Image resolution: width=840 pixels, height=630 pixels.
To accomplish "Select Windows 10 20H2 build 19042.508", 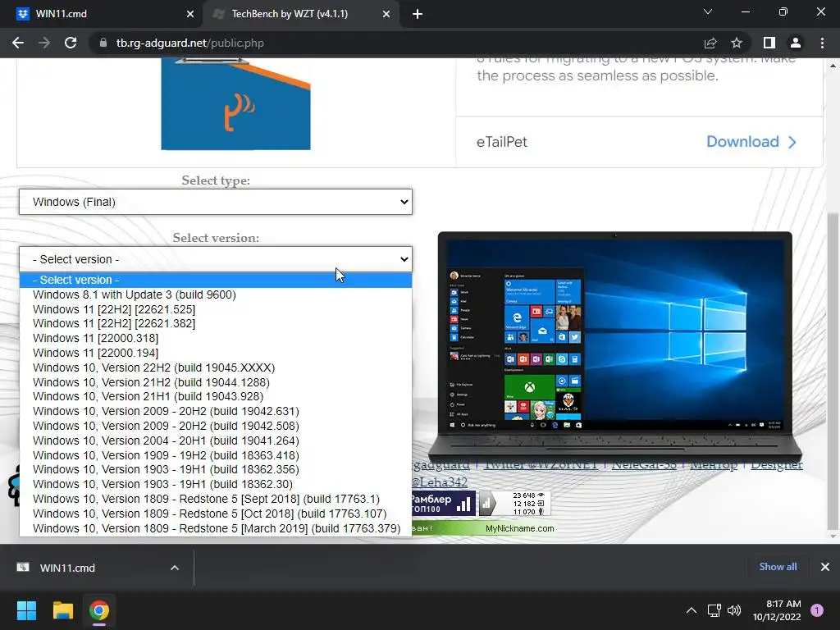I will coord(216,426).
